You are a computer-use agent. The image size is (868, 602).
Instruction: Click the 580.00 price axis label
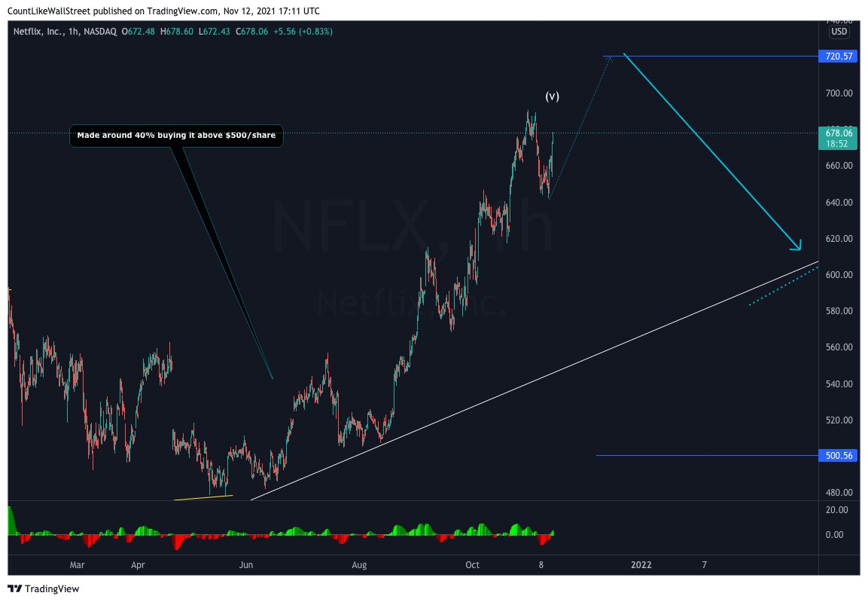point(839,310)
